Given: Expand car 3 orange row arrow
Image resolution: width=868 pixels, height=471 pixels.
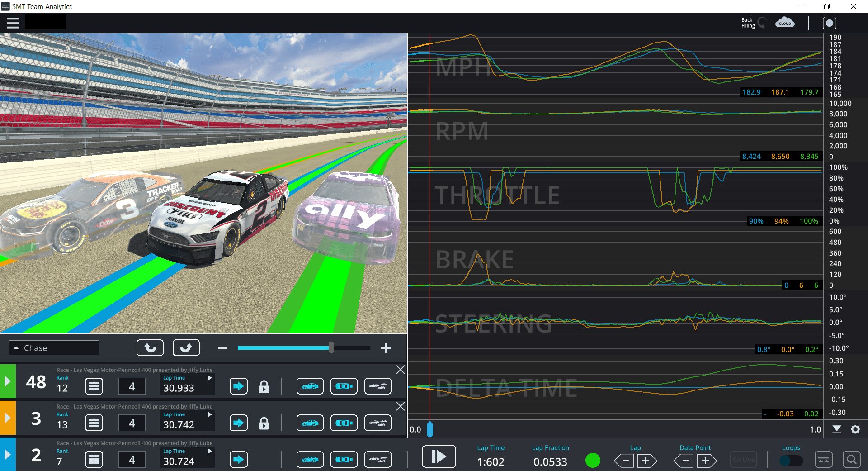Looking at the screenshot, I should point(8,418).
